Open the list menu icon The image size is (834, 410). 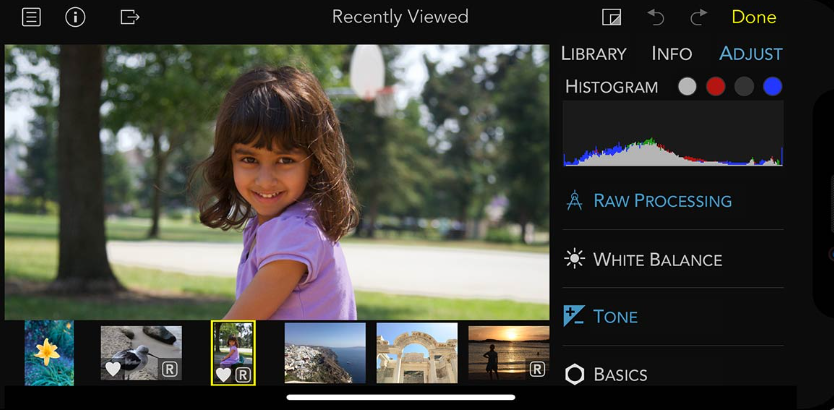31,17
